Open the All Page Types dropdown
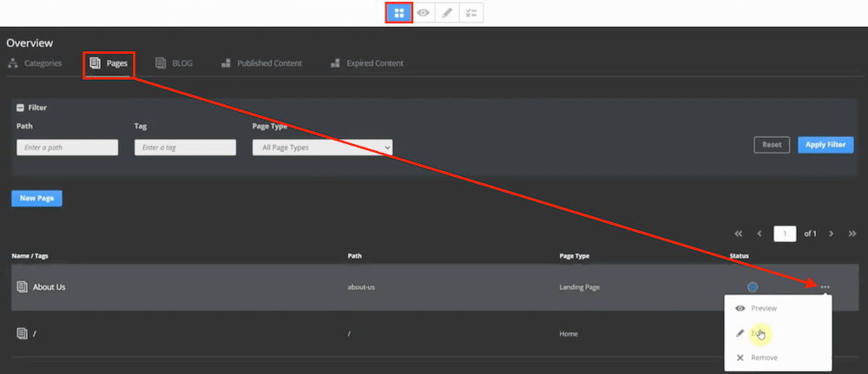The height and width of the screenshot is (374, 868). click(323, 148)
